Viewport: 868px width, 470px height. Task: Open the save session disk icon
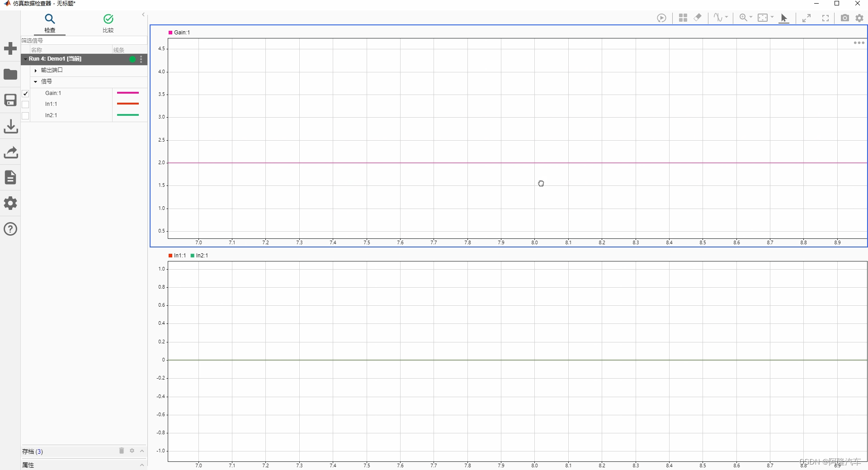10,100
